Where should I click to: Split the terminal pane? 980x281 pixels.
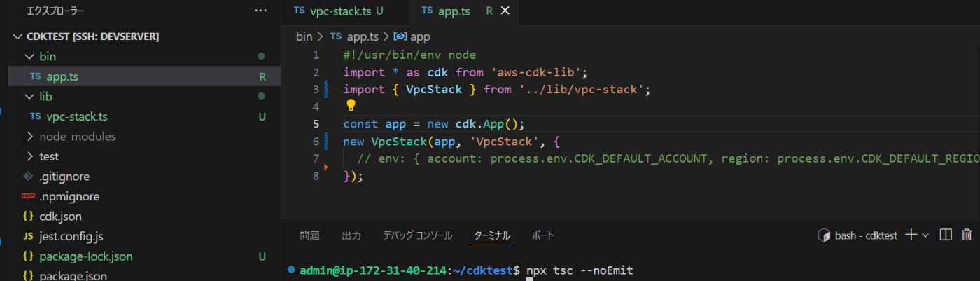tap(946, 235)
